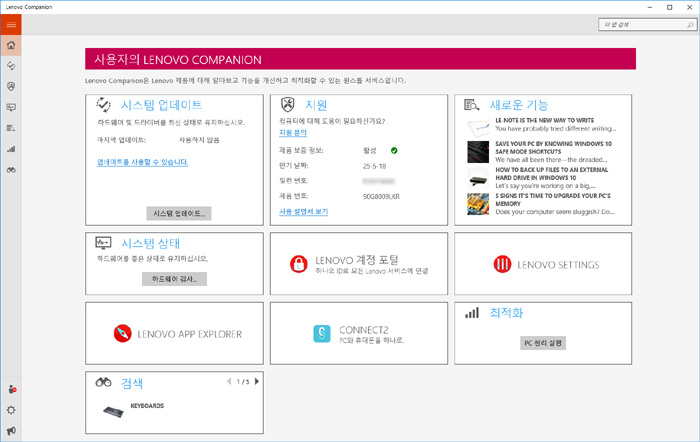700x442 pixels.
Task: Open System Health from the sidebar monitor icon
Action: click(x=11, y=107)
